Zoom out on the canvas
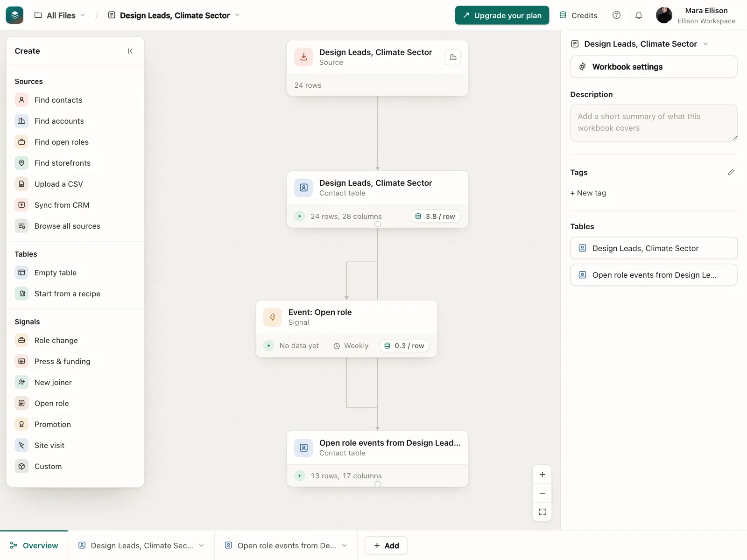The height and width of the screenshot is (560, 747). [542, 493]
